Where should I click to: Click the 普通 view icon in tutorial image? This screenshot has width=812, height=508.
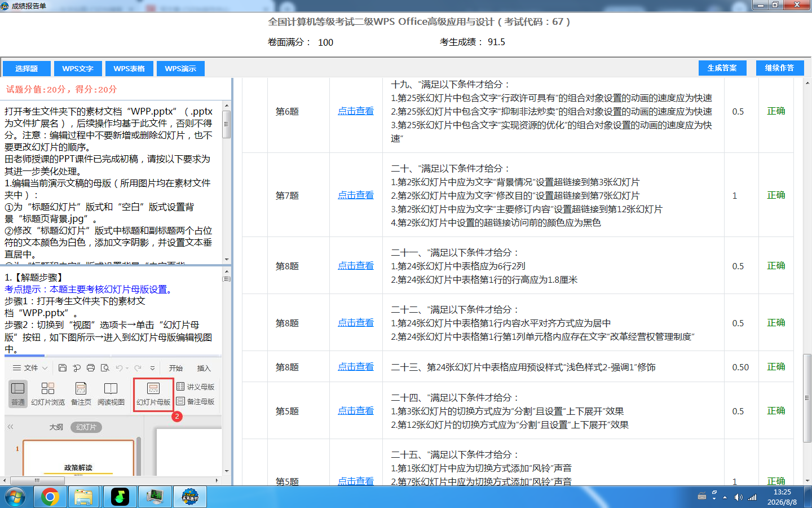[18, 393]
